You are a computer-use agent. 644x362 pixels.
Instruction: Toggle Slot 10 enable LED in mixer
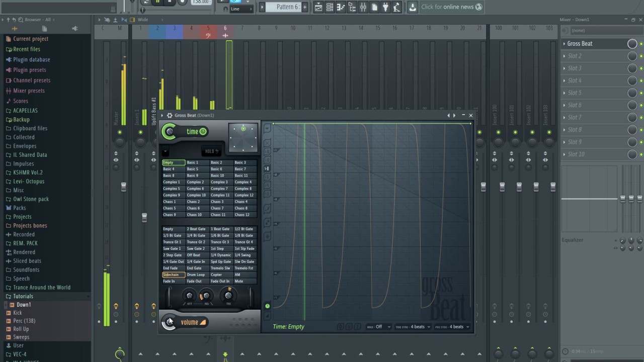(641, 154)
